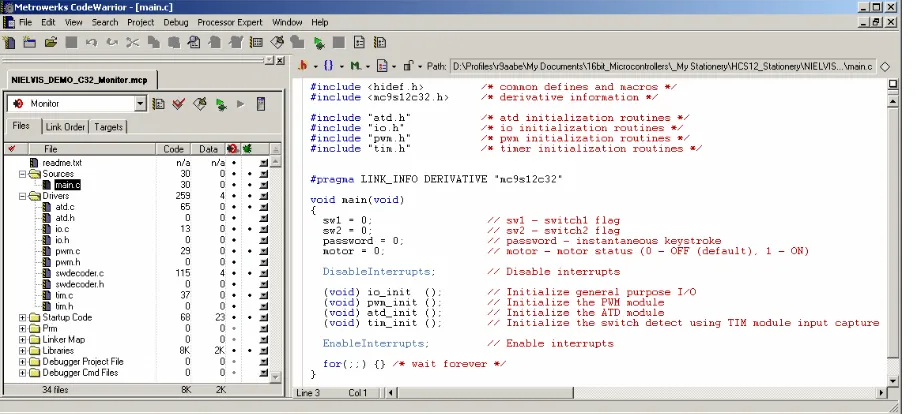Toggle target dot for readme.txt row
Image resolution: width=920 pixels, height=414 pixels.
point(234,162)
